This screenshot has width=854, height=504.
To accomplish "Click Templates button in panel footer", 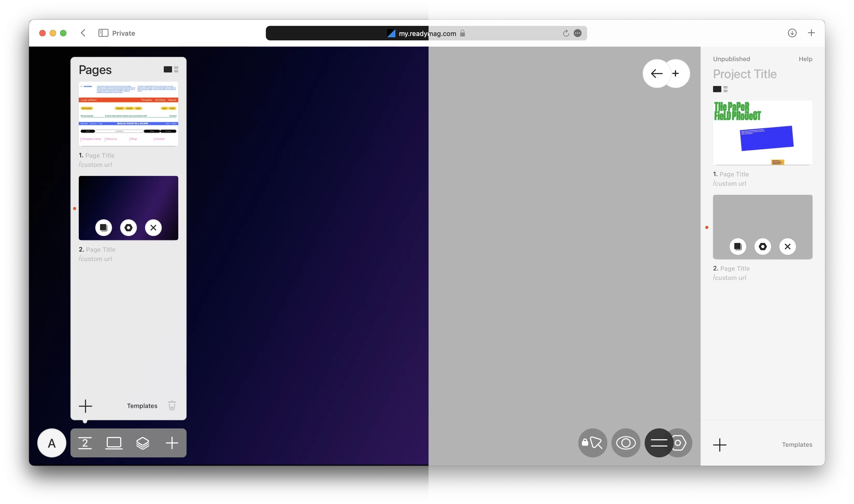I will click(142, 406).
